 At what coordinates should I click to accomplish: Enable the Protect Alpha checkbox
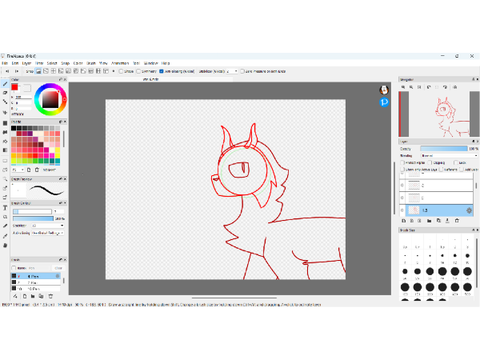tap(402, 163)
